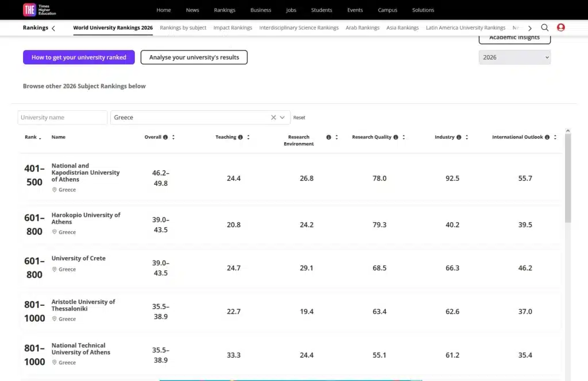Click How to get your university ranked
The image size is (588, 381).
(x=79, y=57)
